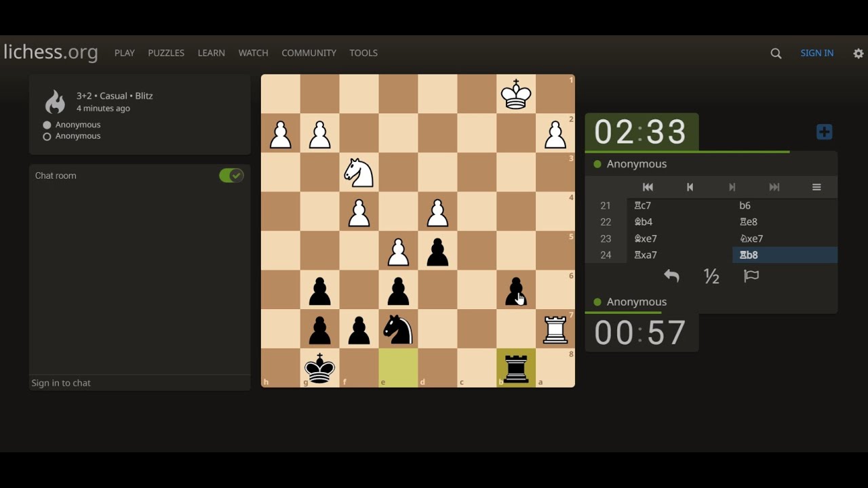Click the SIGN IN link

click(x=817, y=53)
